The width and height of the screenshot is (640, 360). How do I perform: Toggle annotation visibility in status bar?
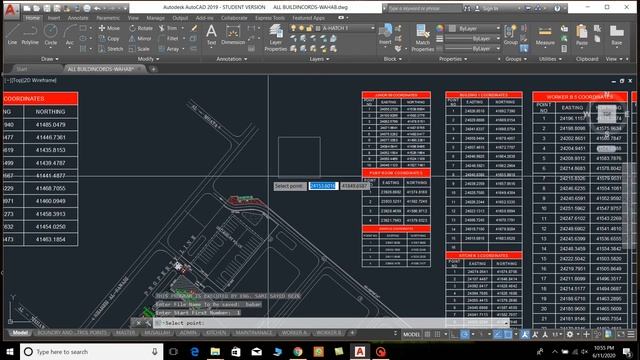[525, 334]
